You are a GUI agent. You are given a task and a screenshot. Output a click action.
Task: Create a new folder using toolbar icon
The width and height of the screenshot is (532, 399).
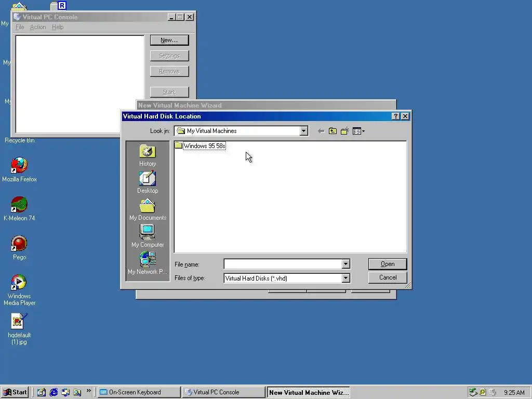pyautogui.click(x=345, y=131)
